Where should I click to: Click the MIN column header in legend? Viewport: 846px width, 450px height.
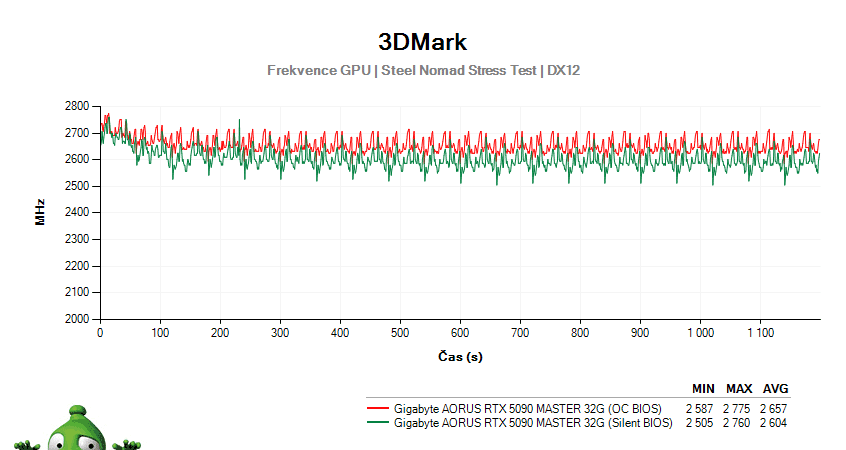[704, 389]
